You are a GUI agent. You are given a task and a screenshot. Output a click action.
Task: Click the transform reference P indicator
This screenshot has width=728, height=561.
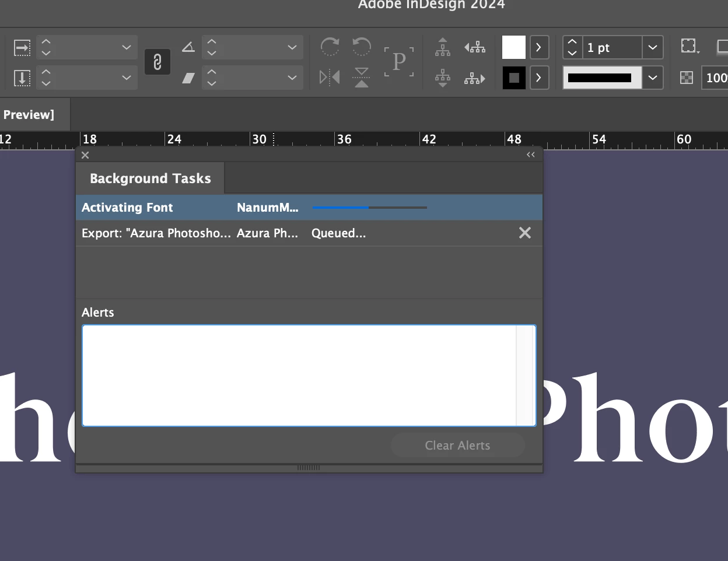pyautogui.click(x=399, y=62)
